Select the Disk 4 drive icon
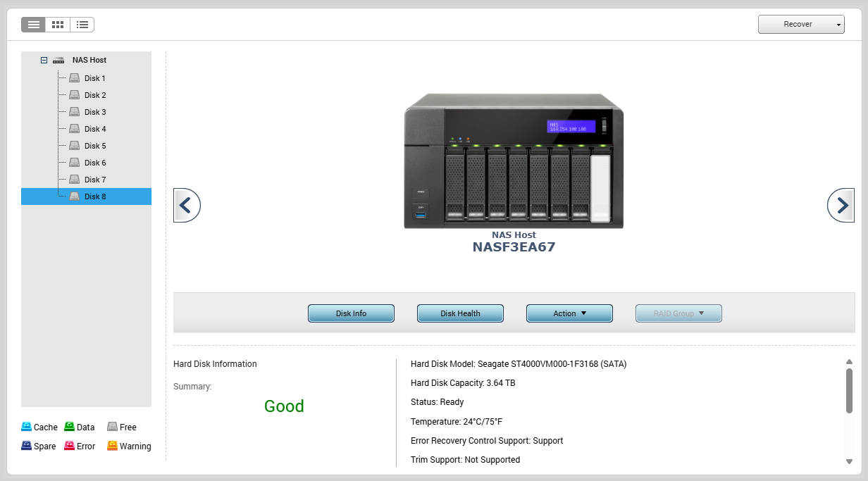 pos(74,129)
